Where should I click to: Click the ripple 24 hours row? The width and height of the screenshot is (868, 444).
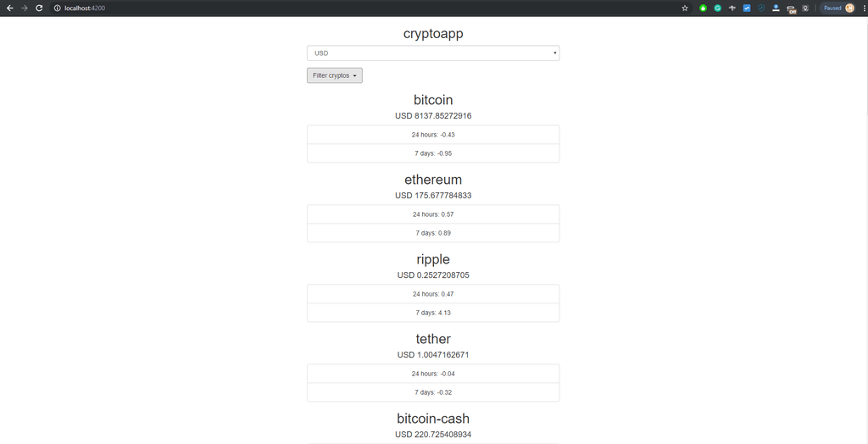point(433,294)
